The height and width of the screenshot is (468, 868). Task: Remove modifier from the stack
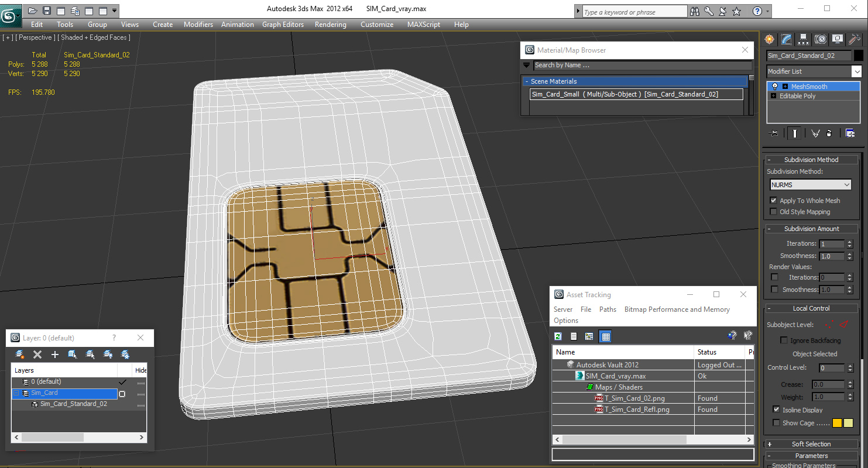(829, 133)
